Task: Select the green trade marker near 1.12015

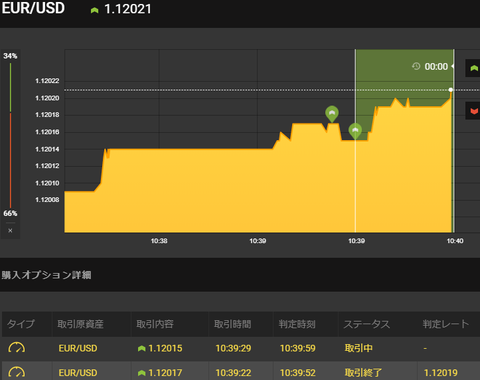Action: coord(355,131)
